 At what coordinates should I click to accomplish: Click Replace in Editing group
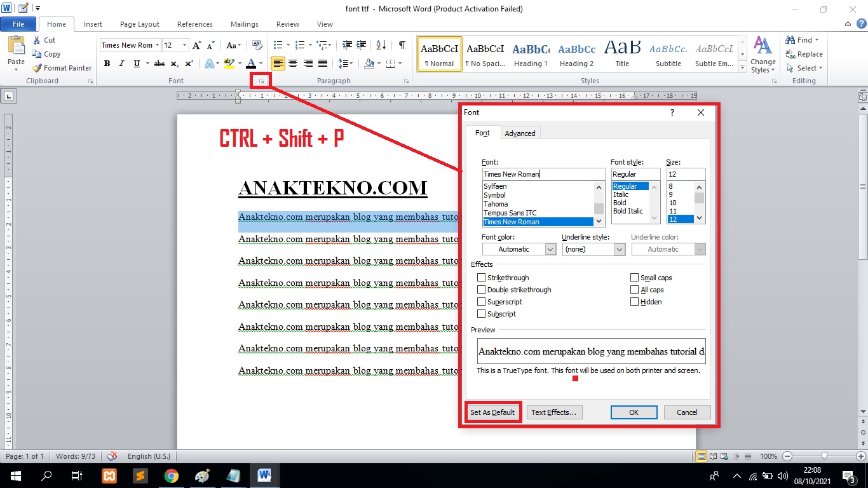point(804,54)
